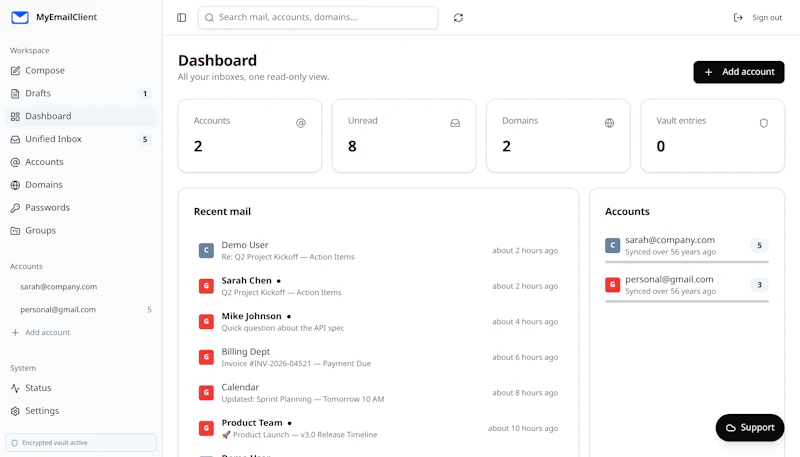Click sync progress bar under personal@gmail.com

coord(687,301)
